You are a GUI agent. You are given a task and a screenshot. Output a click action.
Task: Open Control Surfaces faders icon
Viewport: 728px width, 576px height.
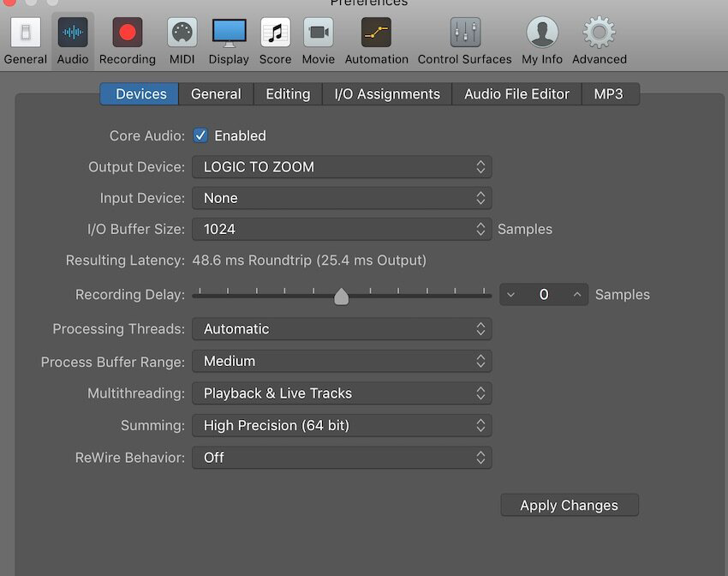(465, 33)
